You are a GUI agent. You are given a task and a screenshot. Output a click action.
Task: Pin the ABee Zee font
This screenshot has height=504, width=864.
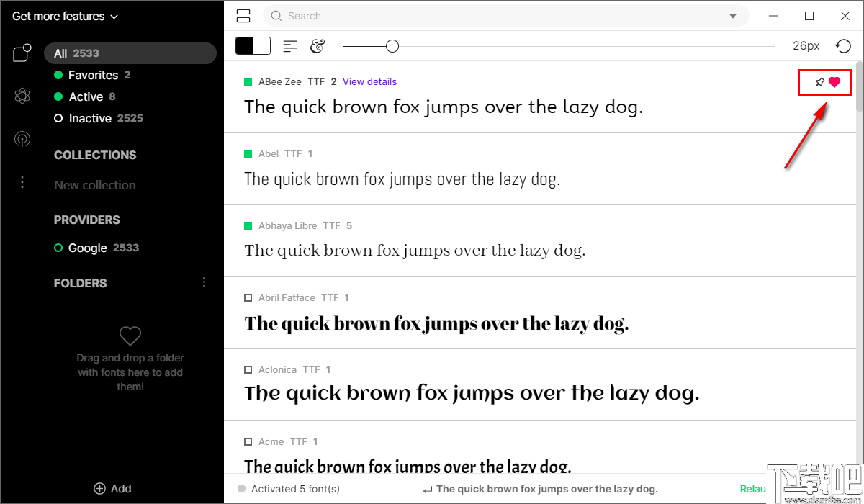[x=819, y=82]
